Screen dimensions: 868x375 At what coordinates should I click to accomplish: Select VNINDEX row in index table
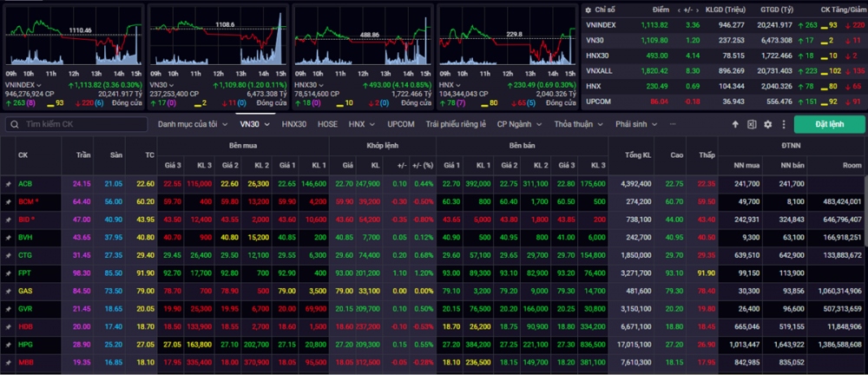point(723,25)
